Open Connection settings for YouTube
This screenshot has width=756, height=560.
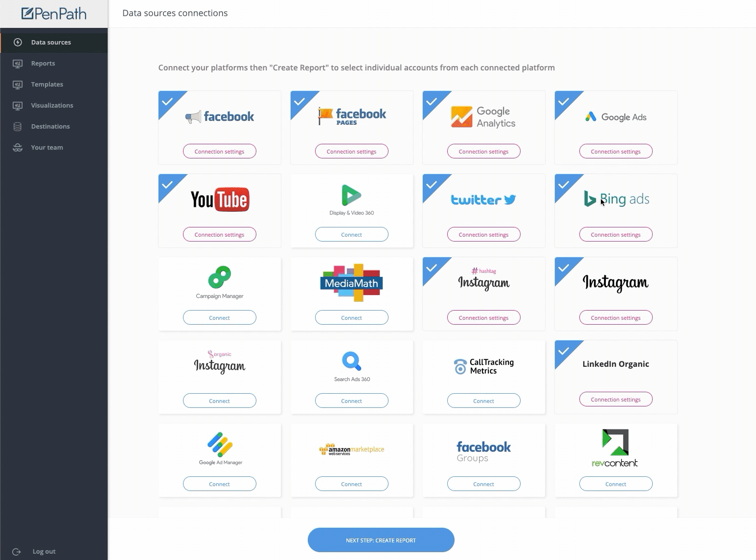[220, 234]
